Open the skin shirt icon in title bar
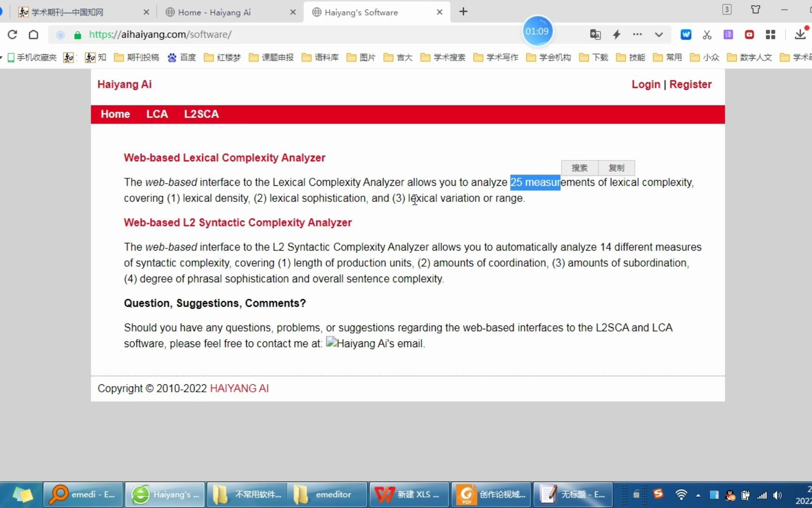 pyautogui.click(x=756, y=9)
